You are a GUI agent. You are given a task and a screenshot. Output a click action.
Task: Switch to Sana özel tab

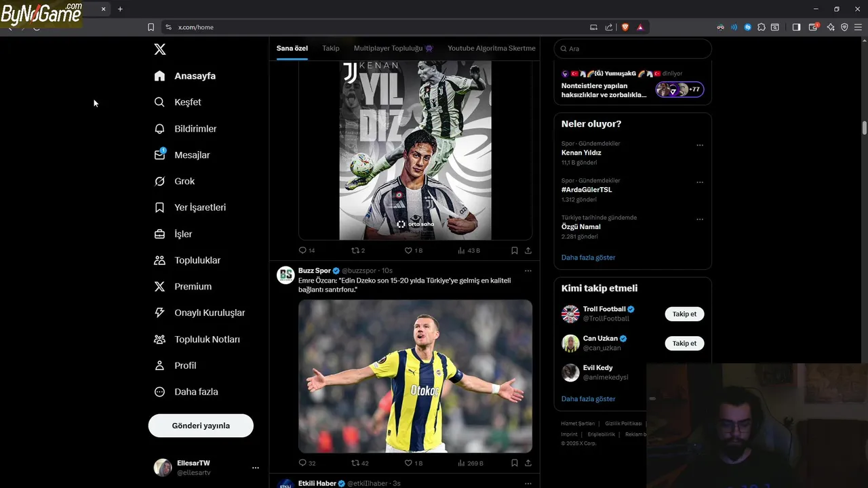[x=292, y=48]
